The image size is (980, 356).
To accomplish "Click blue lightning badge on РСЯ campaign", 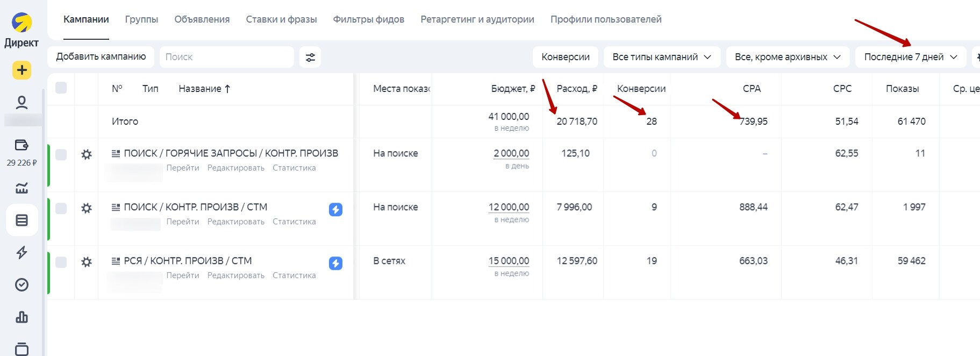I will pyautogui.click(x=335, y=263).
